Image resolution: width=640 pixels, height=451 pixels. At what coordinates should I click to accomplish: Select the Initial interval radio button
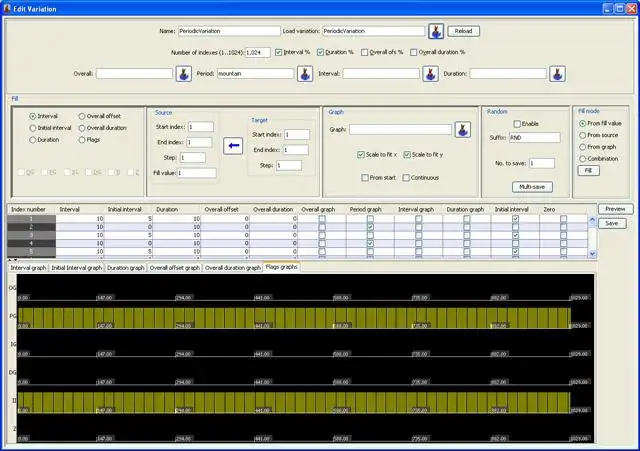[x=33, y=128]
